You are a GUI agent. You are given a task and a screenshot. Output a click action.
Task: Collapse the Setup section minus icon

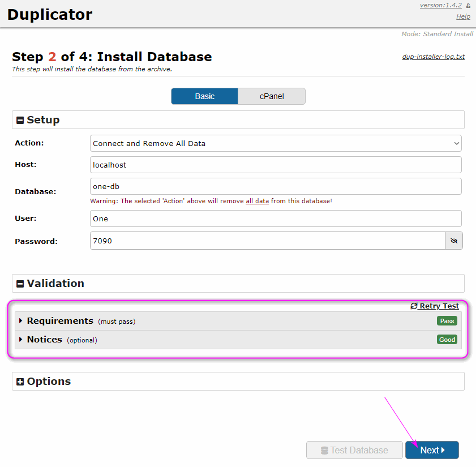pyautogui.click(x=20, y=120)
